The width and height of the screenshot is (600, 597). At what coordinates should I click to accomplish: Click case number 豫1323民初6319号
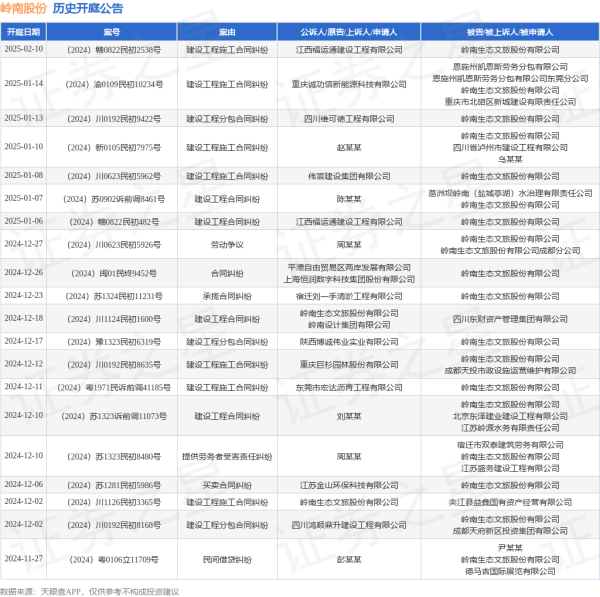114,342
